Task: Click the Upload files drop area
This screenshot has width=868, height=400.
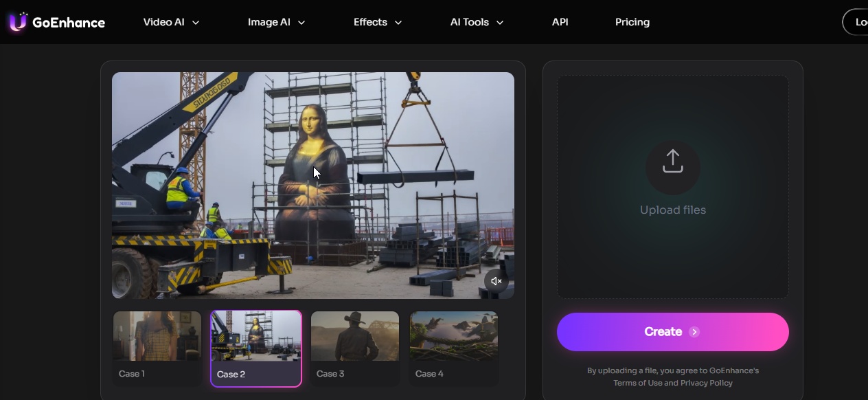Action: click(x=673, y=187)
